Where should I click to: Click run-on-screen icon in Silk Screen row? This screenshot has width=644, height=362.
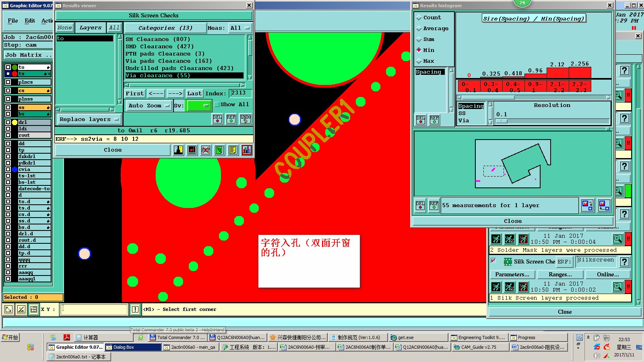[x=510, y=287]
